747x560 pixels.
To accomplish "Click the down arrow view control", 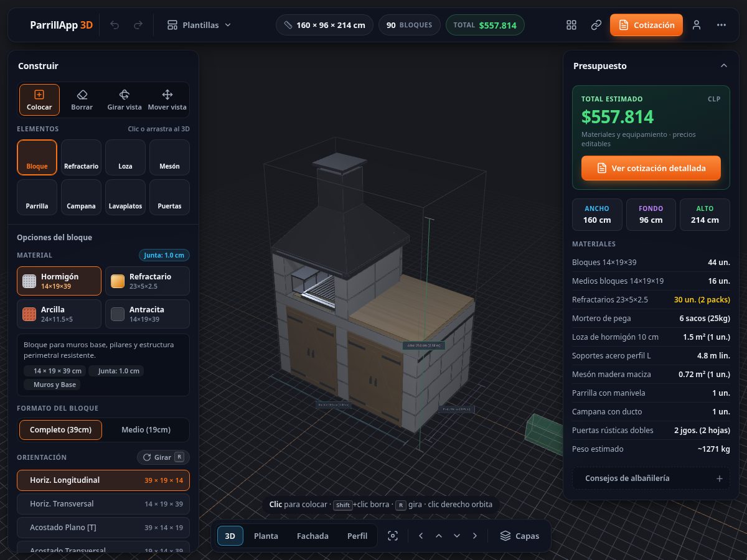I will click(x=457, y=536).
